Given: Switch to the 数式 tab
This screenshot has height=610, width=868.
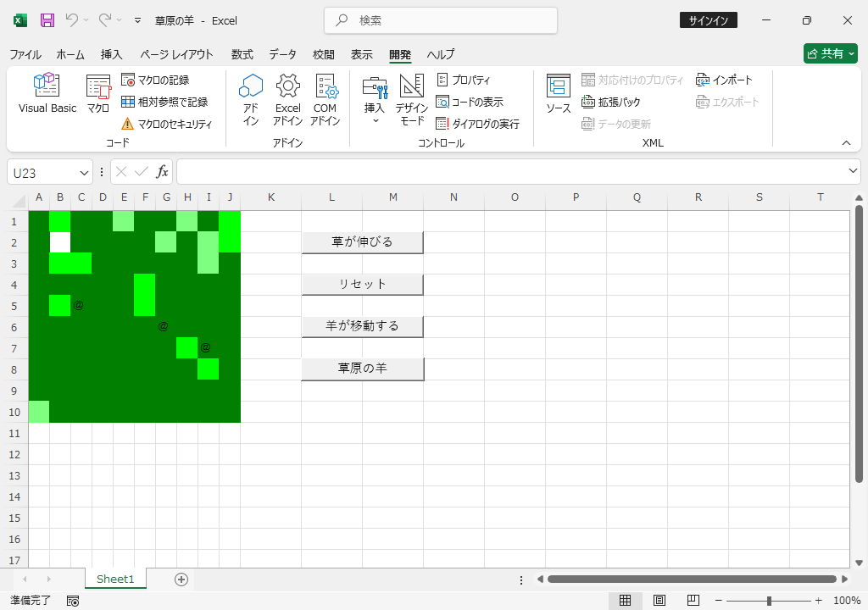Looking at the screenshot, I should click(242, 54).
